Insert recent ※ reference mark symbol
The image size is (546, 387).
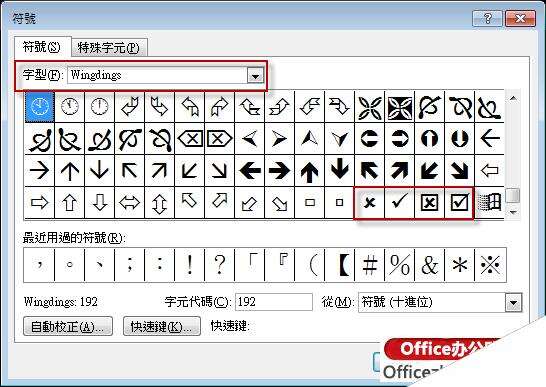click(x=490, y=265)
